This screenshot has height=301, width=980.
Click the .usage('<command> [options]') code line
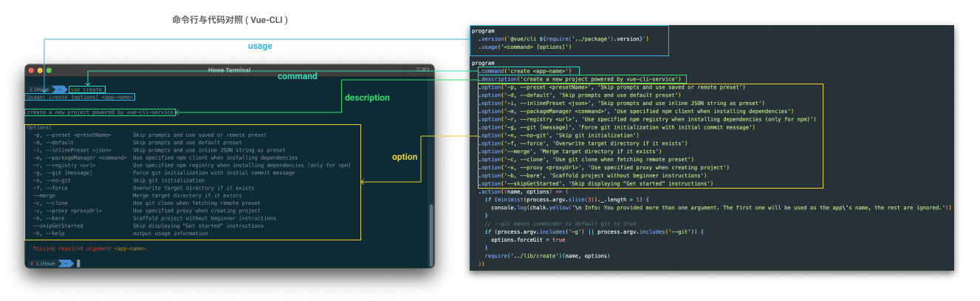point(524,47)
